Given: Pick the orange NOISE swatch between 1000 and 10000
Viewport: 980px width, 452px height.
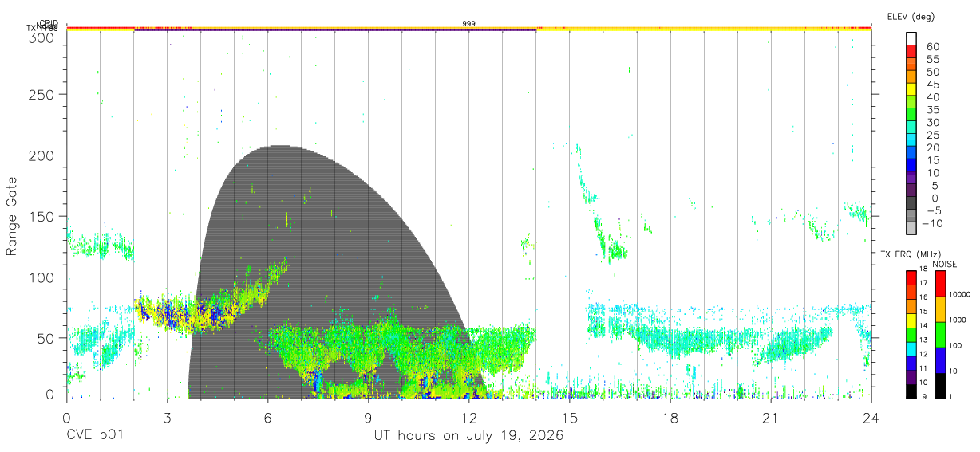Looking at the screenshot, I should tap(940, 309).
